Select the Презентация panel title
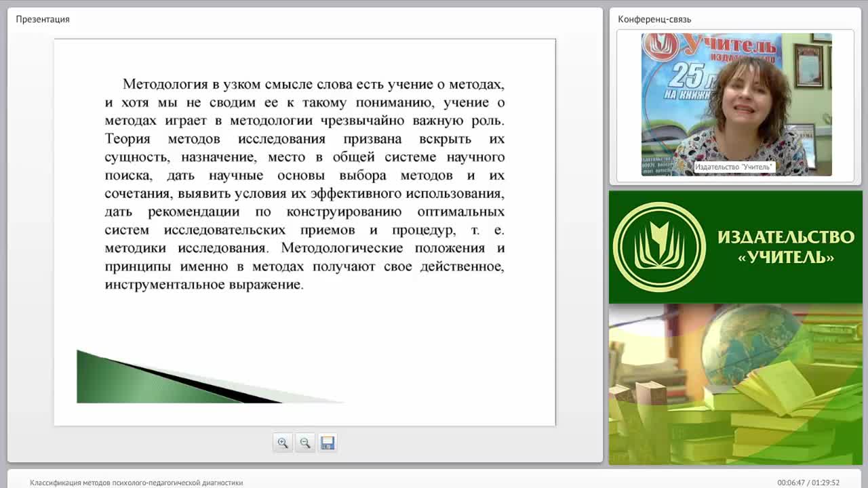This screenshot has height=488, width=868. pyautogui.click(x=43, y=19)
